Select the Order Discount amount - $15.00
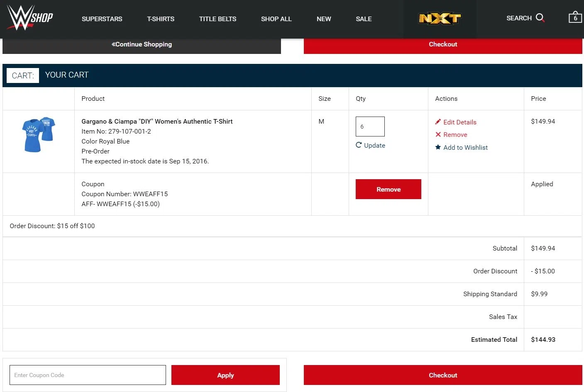This screenshot has height=392, width=584. [x=543, y=271]
